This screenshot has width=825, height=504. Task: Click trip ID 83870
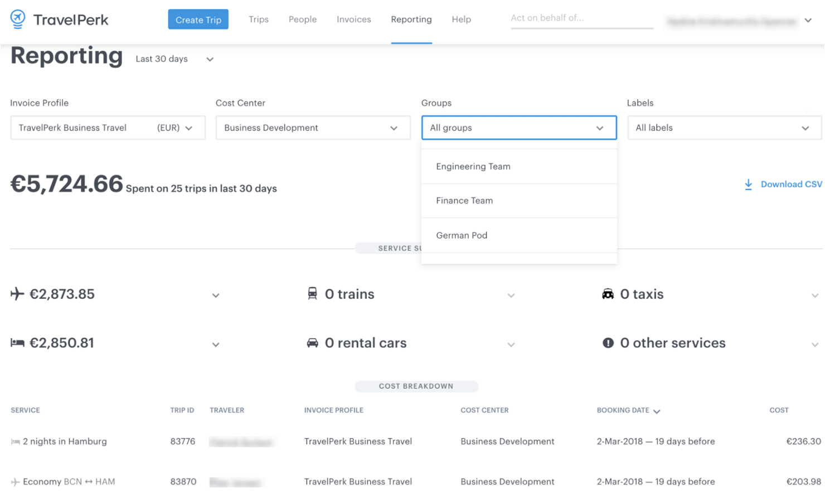pyautogui.click(x=183, y=482)
